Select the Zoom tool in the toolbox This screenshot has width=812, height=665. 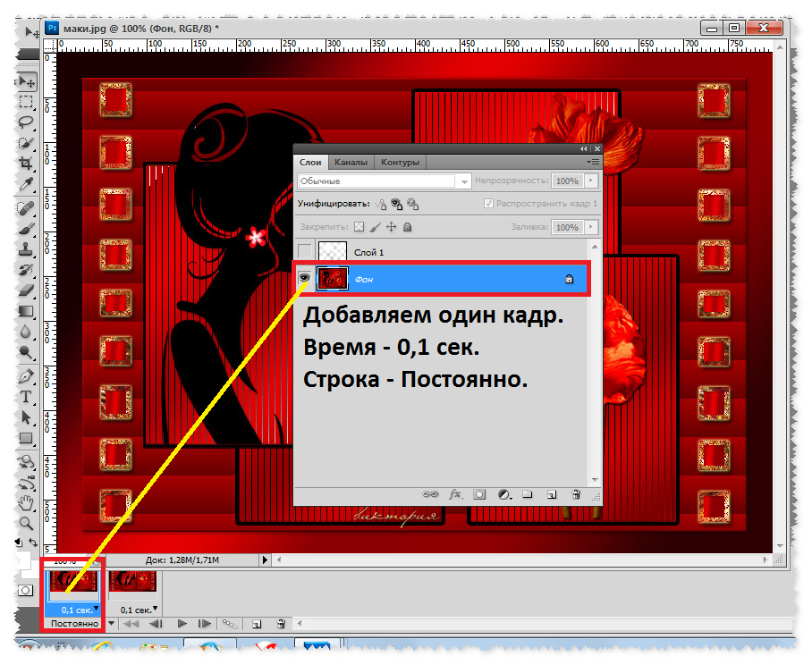tap(26, 523)
